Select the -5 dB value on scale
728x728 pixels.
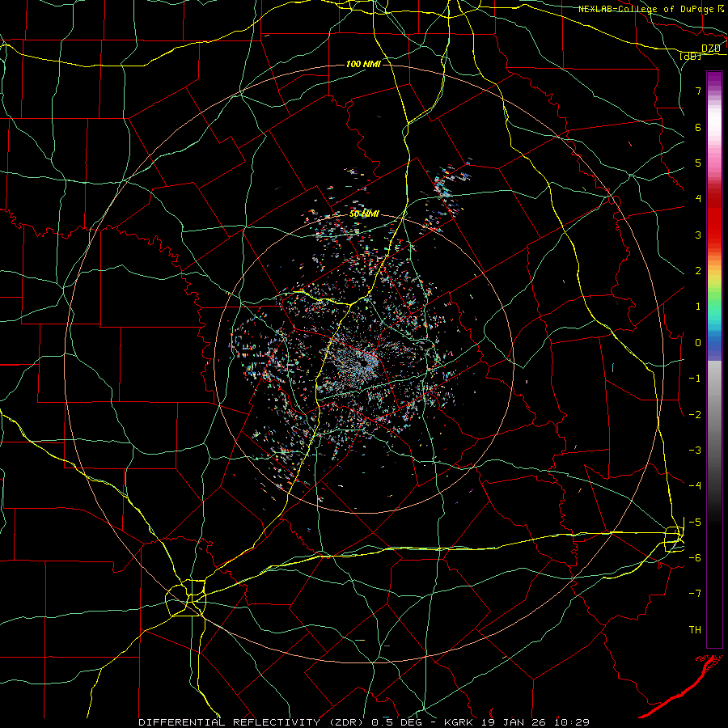coord(695,523)
